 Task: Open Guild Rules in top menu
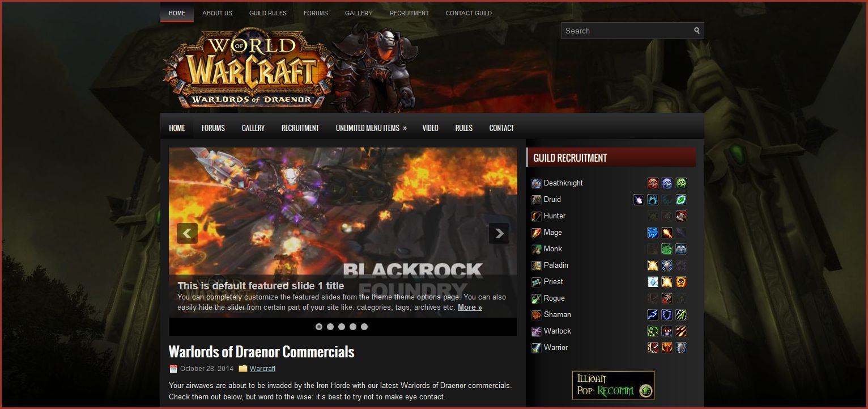pos(268,13)
